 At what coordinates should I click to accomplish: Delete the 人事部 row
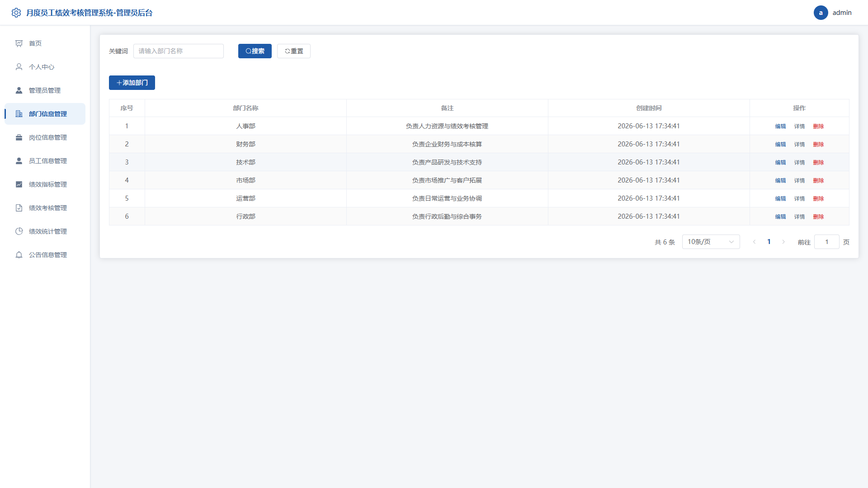point(818,127)
